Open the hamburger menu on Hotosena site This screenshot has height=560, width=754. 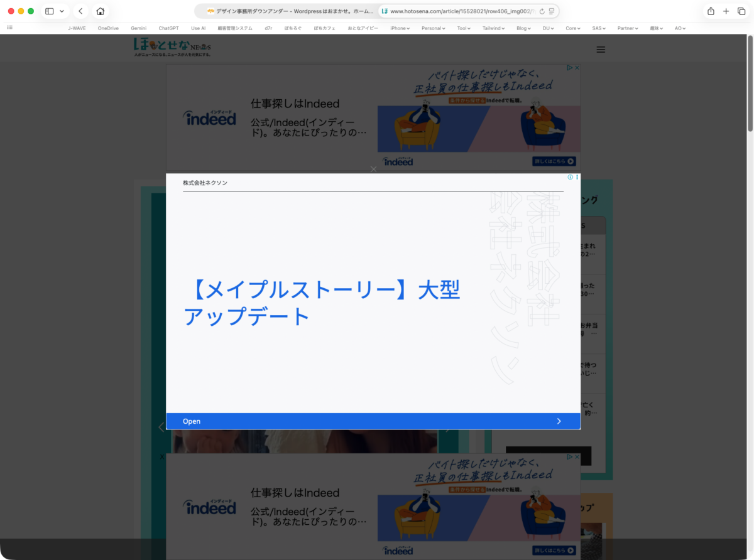[x=601, y=50]
